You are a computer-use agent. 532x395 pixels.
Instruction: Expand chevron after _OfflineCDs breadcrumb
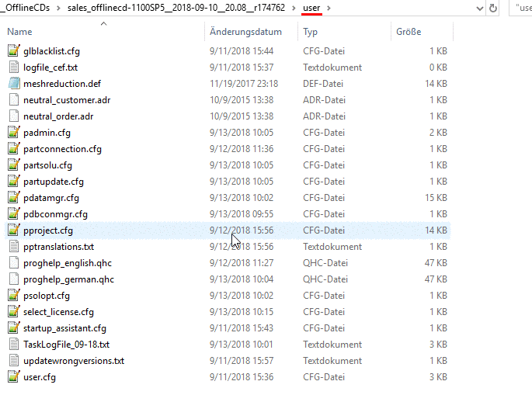click(58, 8)
